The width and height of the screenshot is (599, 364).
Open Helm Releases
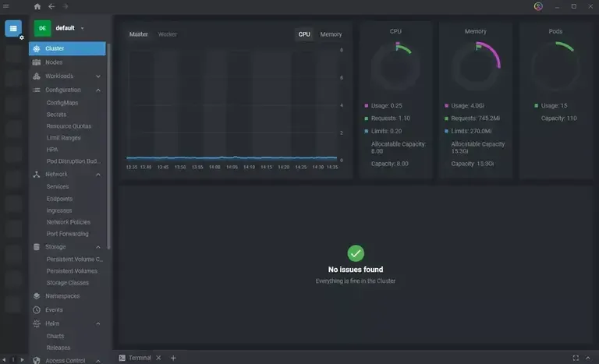[58, 348]
